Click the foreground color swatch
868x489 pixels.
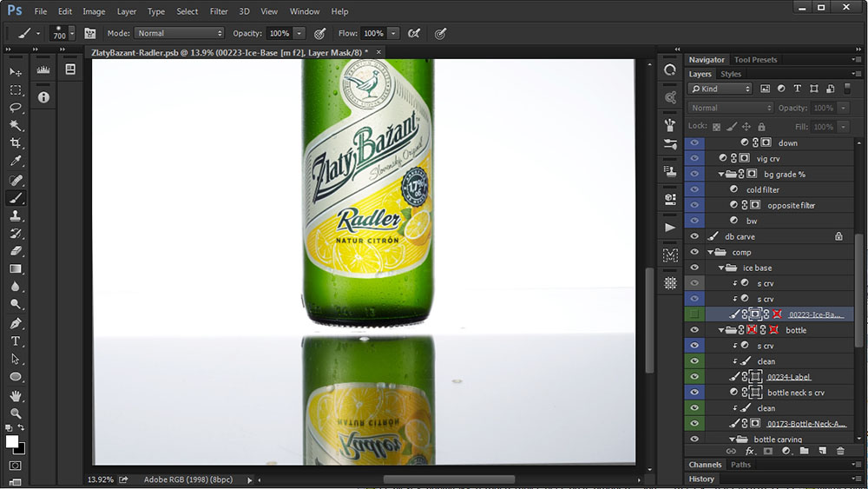click(11, 441)
